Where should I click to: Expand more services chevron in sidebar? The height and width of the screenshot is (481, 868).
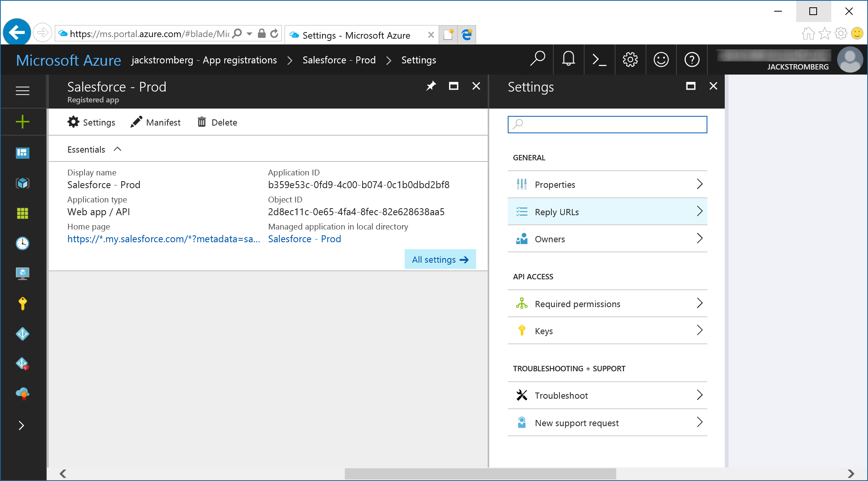click(x=22, y=425)
